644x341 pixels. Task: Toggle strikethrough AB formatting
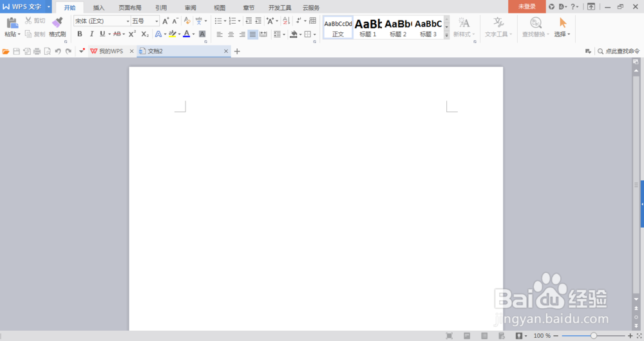(117, 34)
